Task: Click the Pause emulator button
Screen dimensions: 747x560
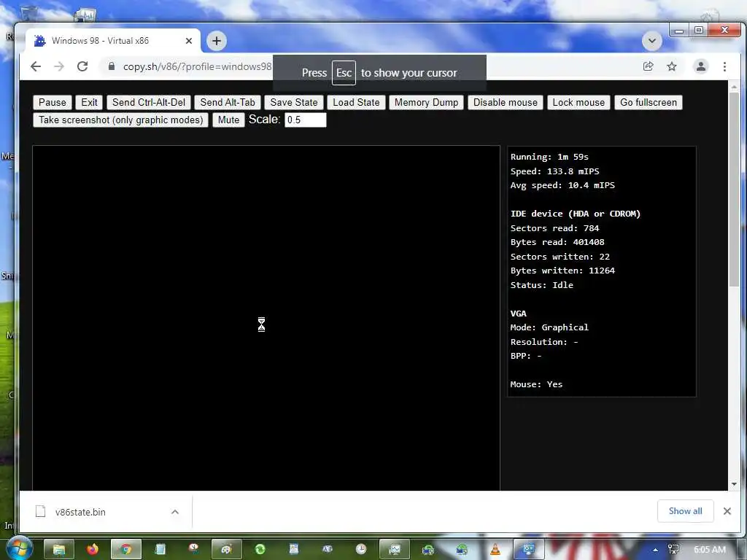Action: (x=53, y=102)
